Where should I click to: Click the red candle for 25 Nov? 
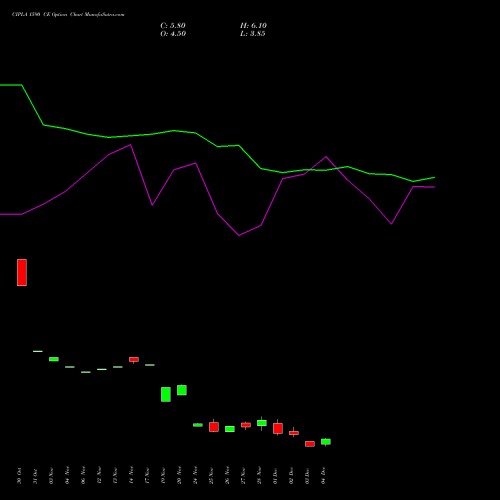[x=214, y=427]
